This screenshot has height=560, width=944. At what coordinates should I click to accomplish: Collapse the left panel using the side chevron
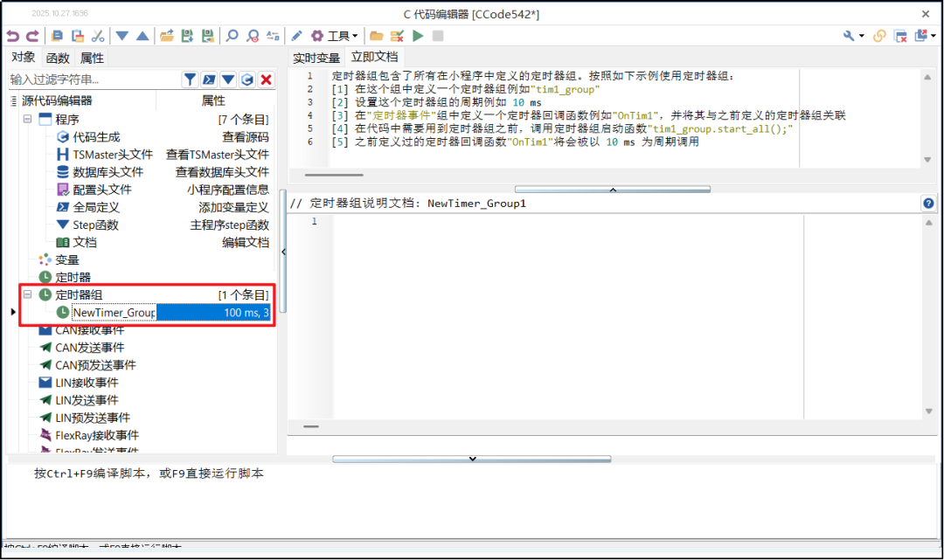click(282, 251)
